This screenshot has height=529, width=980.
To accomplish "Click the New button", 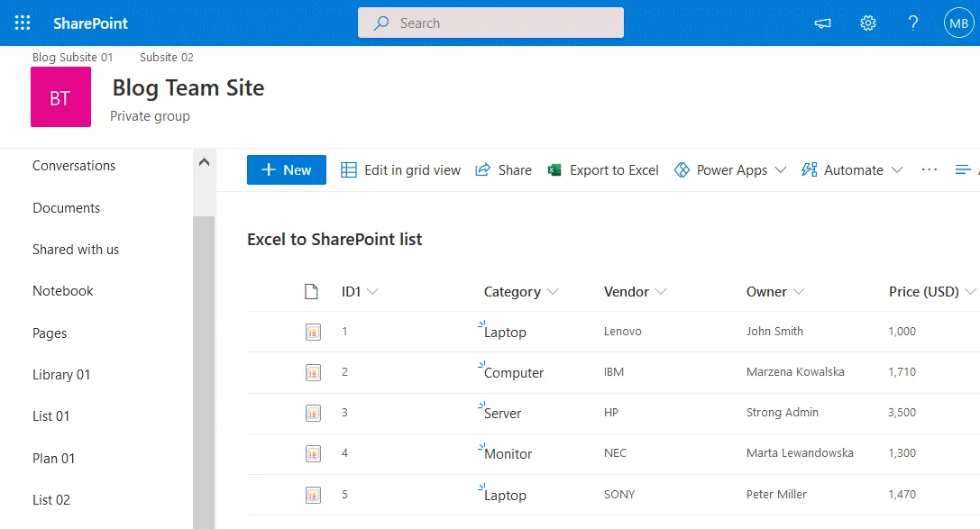I will [x=286, y=170].
